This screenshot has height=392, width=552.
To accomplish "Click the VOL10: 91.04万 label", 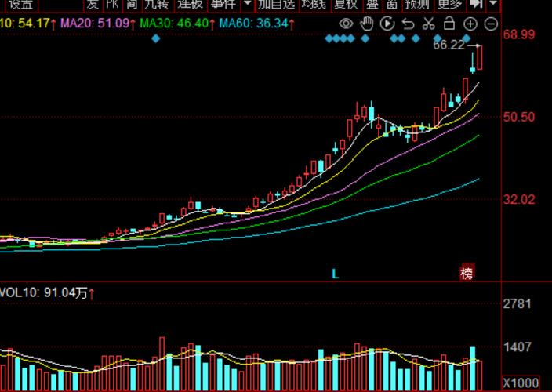I will [x=48, y=292].
